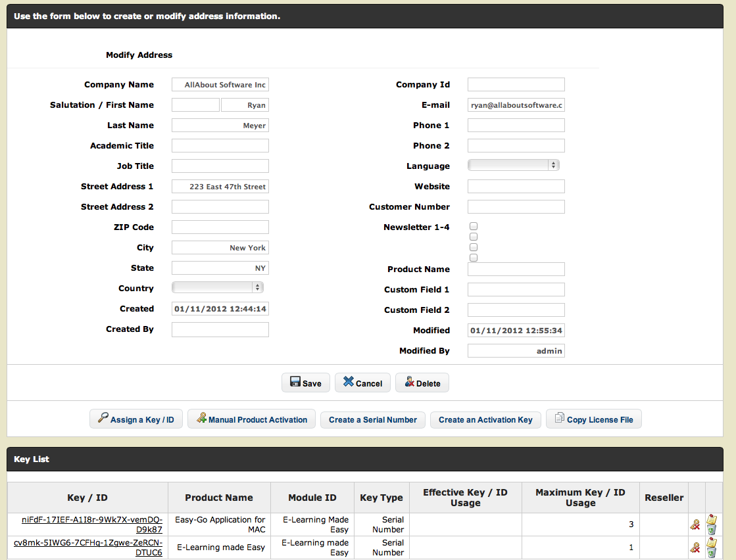Viewport: 736px width, 560px height.
Task: Click the recycle bin icon in the cv8mk row
Action: (712, 553)
